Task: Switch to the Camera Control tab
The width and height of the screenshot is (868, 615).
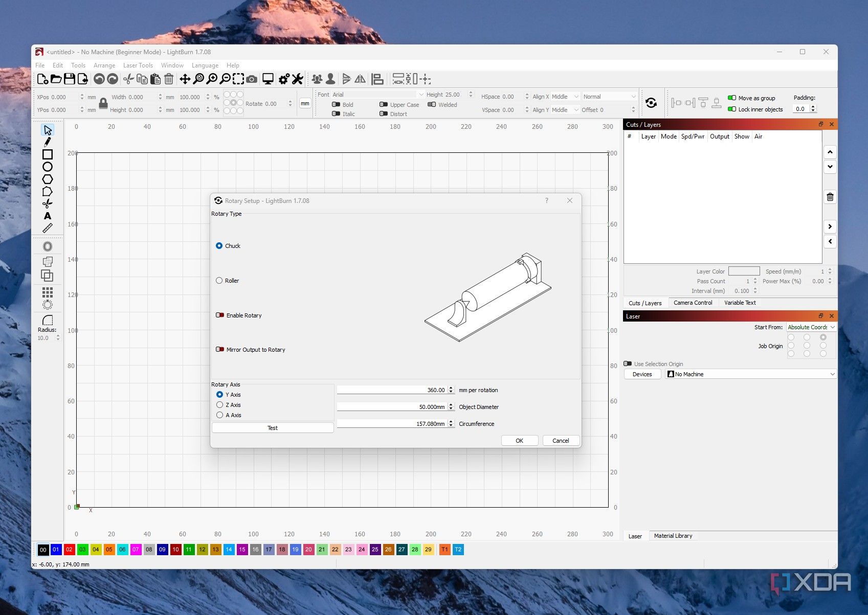Action: 693,303
